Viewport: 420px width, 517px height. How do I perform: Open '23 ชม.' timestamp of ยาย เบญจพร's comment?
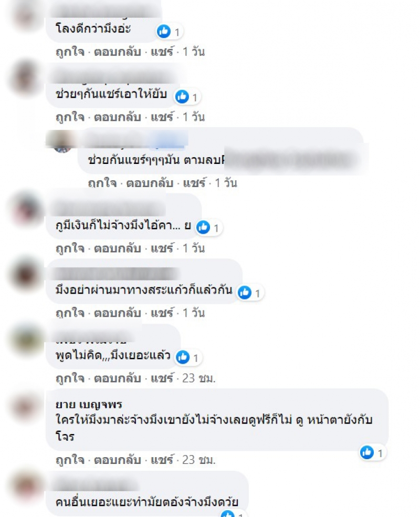pyautogui.click(x=198, y=460)
